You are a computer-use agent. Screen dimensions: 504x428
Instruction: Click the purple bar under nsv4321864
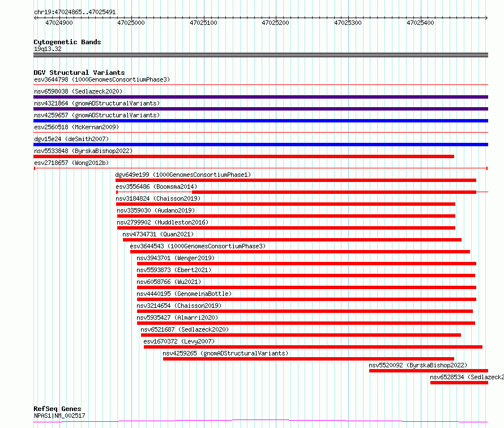(260, 109)
